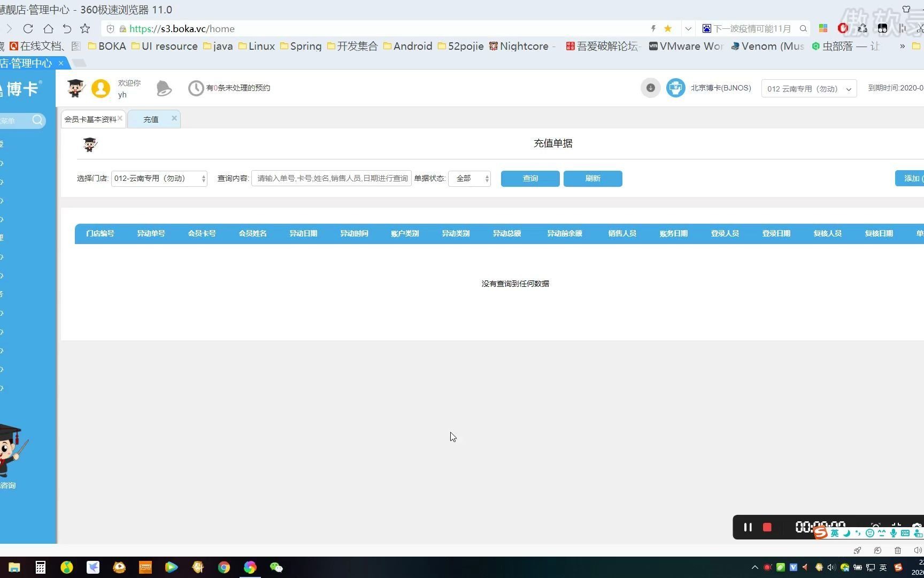The image size is (924, 578).
Task: Click the 异动日期 column header
Action: [x=303, y=234]
